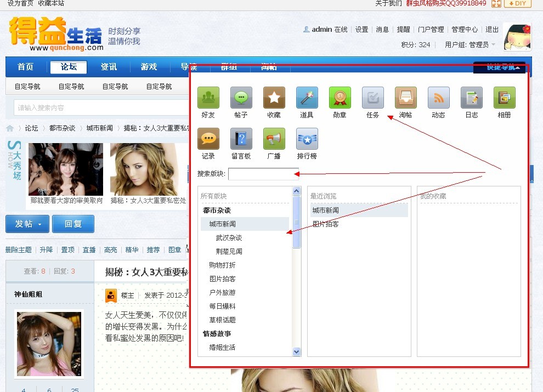The image size is (543, 392).
Task: Click the 楼主 poster badge icon
Action: click(x=111, y=296)
